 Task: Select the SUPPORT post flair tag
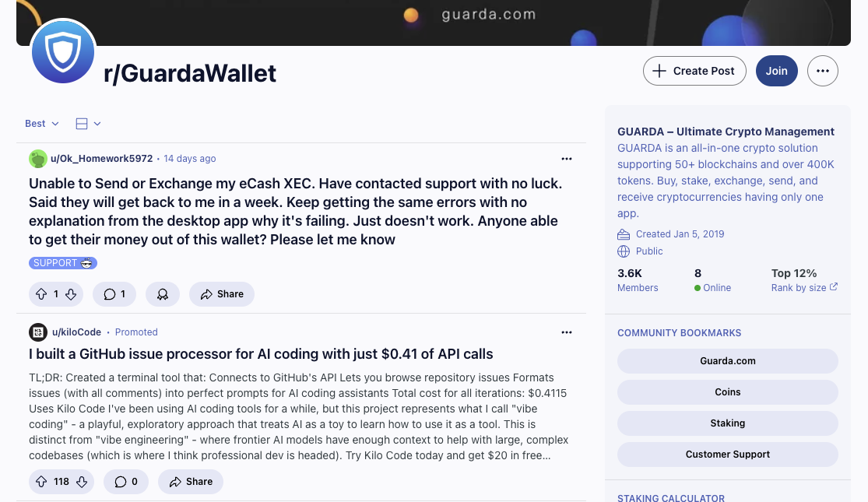pyautogui.click(x=63, y=263)
